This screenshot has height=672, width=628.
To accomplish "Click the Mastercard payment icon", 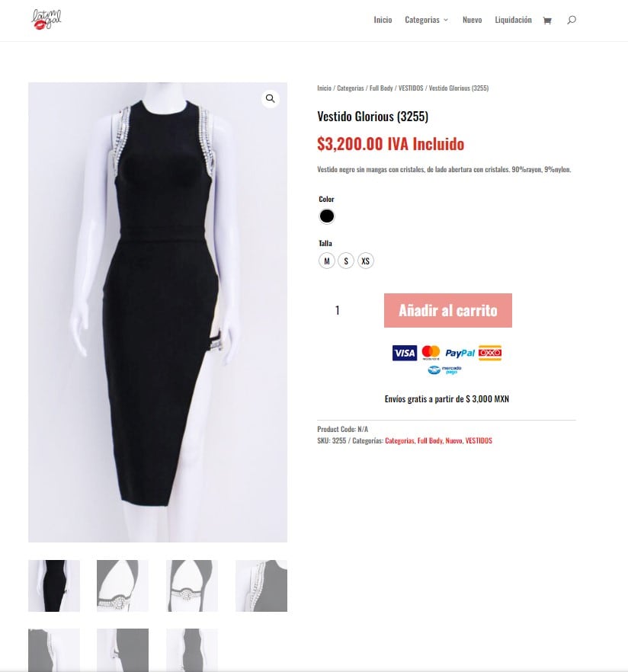I will coord(431,353).
